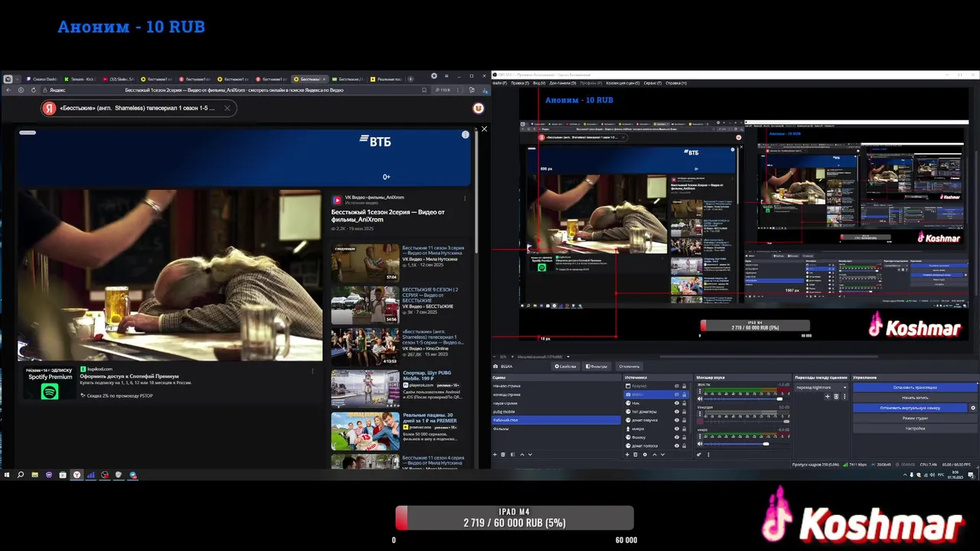Click the Остановить трансляцию button
Screen dimensions: 980x551
point(915,387)
